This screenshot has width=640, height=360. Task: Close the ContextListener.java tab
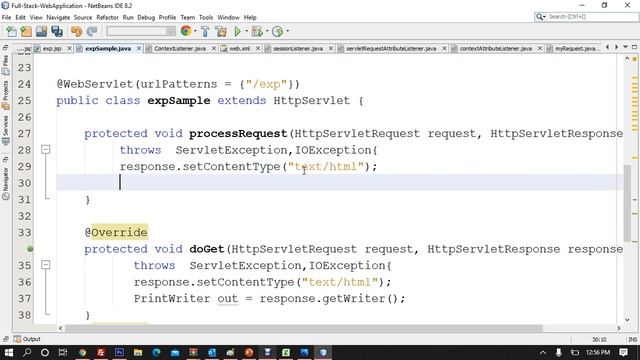click(x=214, y=48)
